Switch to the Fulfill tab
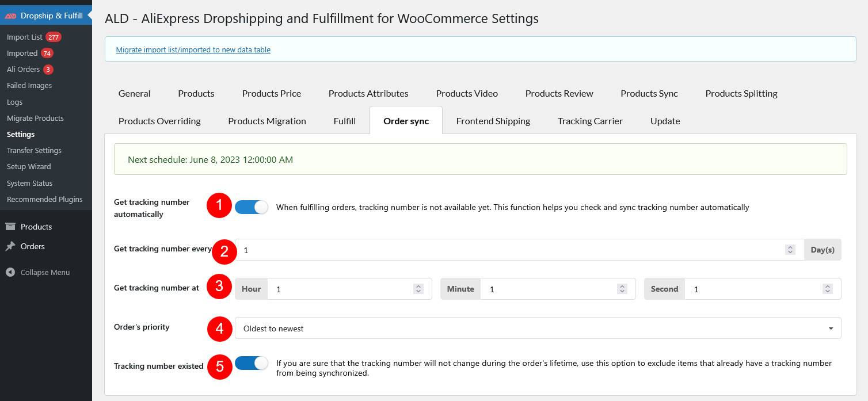Screen dimensions: 868x401 coord(344,121)
